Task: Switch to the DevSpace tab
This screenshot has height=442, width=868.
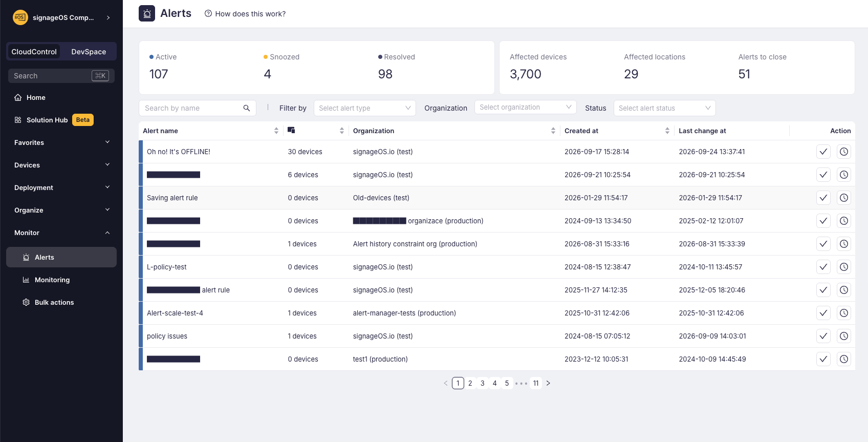Action: pyautogui.click(x=89, y=52)
